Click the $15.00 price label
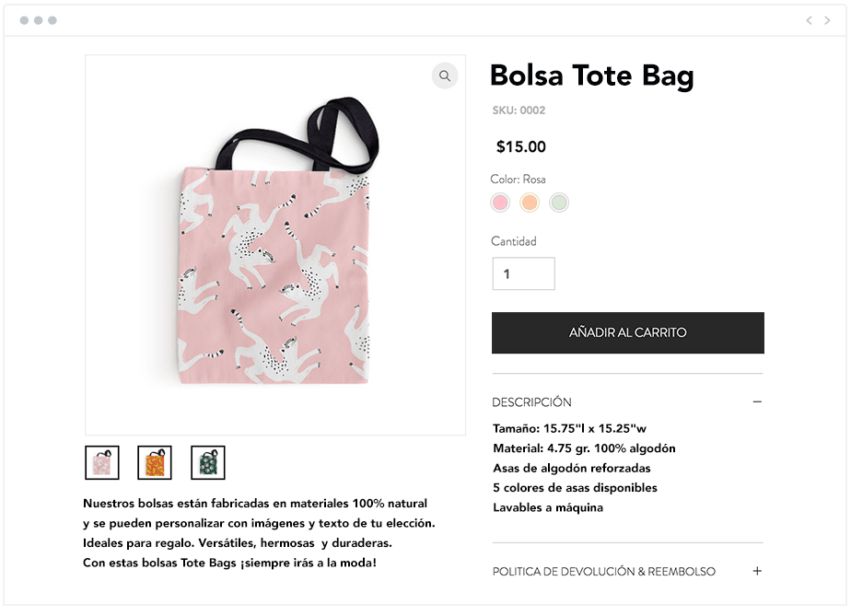Viewport: 851px width, 616px height. pos(521,146)
